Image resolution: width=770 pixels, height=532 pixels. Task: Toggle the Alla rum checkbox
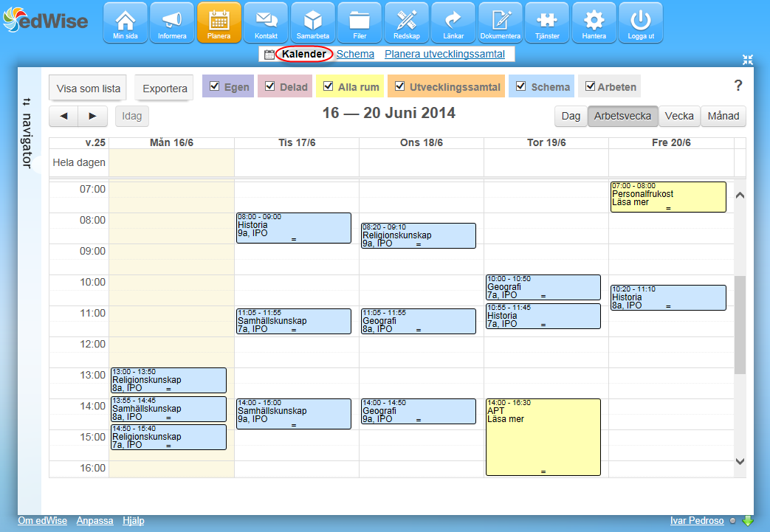click(329, 86)
